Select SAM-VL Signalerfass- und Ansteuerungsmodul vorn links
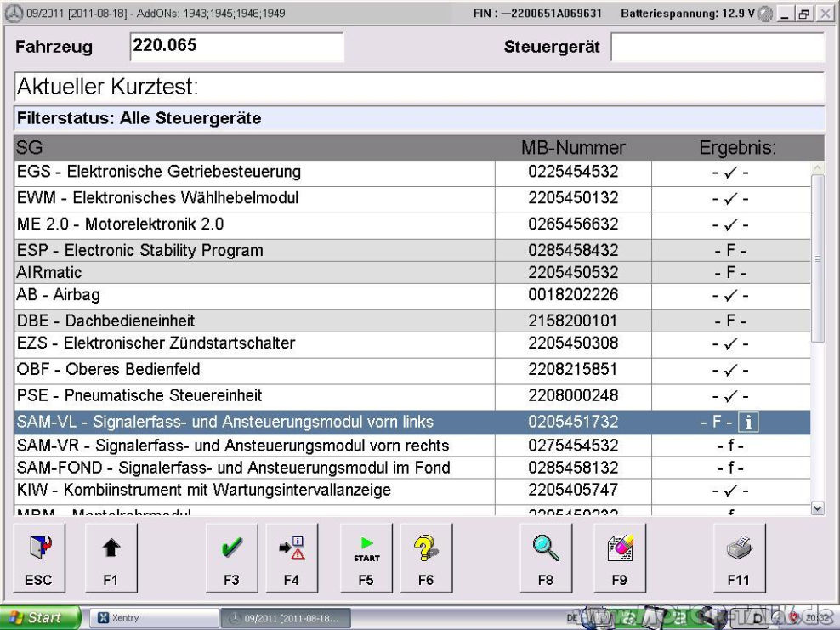Viewport: 840px width, 630px height. coord(412,423)
